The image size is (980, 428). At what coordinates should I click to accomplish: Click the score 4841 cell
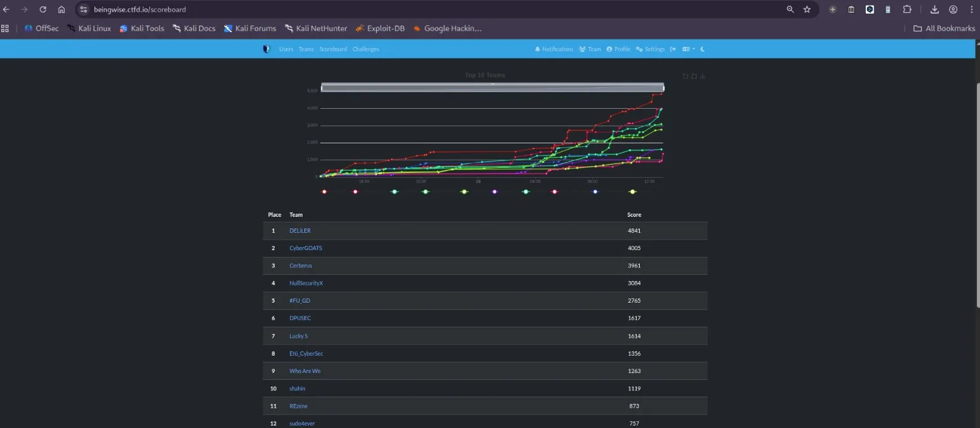point(634,230)
